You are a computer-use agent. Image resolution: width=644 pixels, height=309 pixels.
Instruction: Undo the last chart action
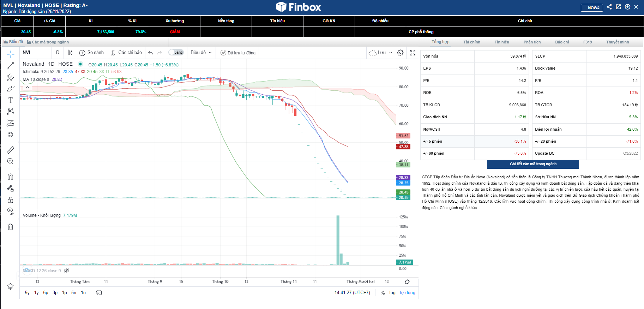pyautogui.click(x=151, y=53)
